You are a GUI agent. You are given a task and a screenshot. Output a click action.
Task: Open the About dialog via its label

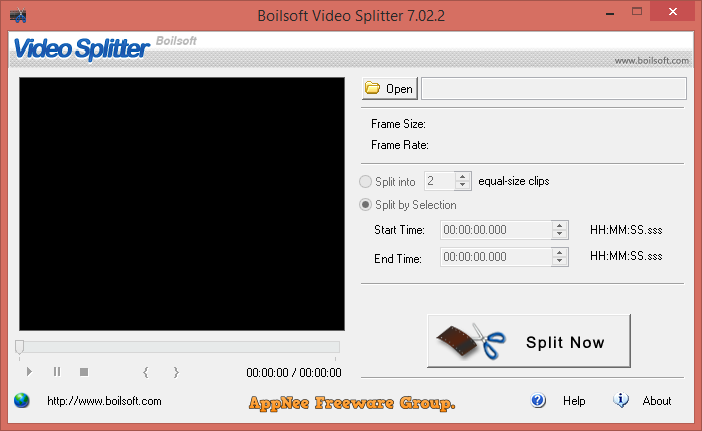[657, 401]
